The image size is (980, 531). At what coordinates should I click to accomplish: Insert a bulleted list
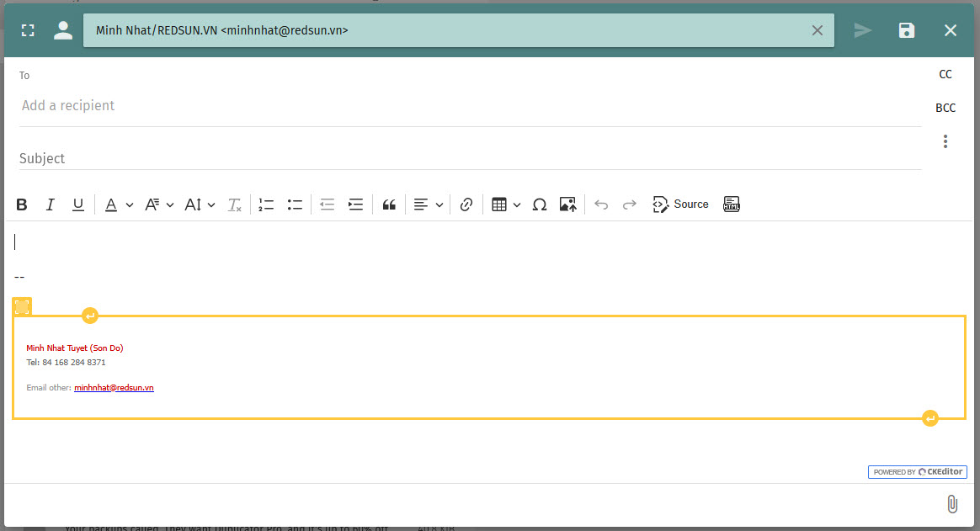295,204
